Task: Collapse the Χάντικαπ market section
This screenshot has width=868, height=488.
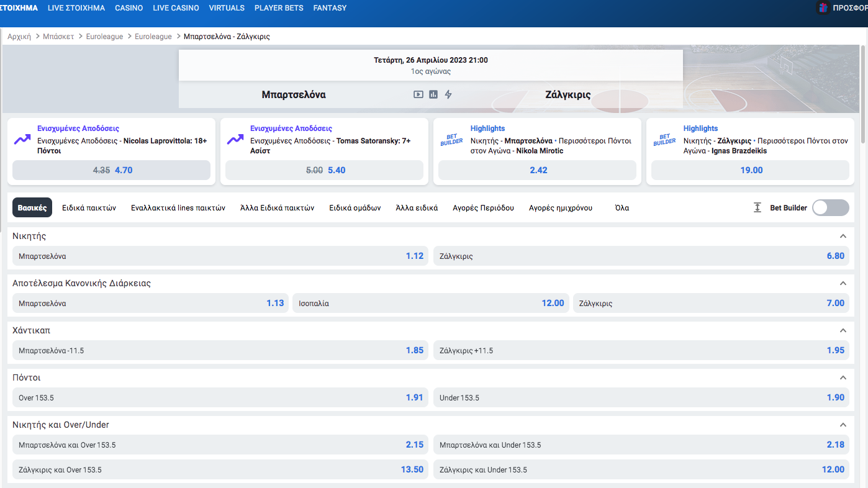Action: [x=843, y=330]
